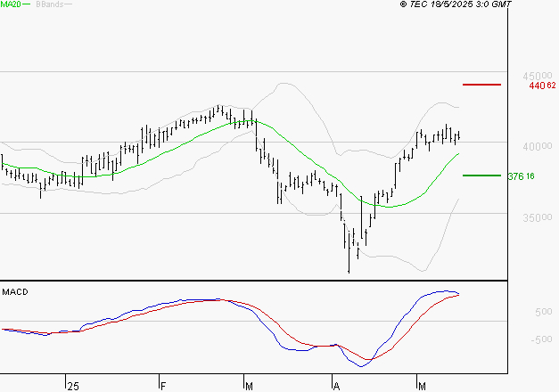Click the 35000 price axis label
559x392 pixels.
pos(538,217)
